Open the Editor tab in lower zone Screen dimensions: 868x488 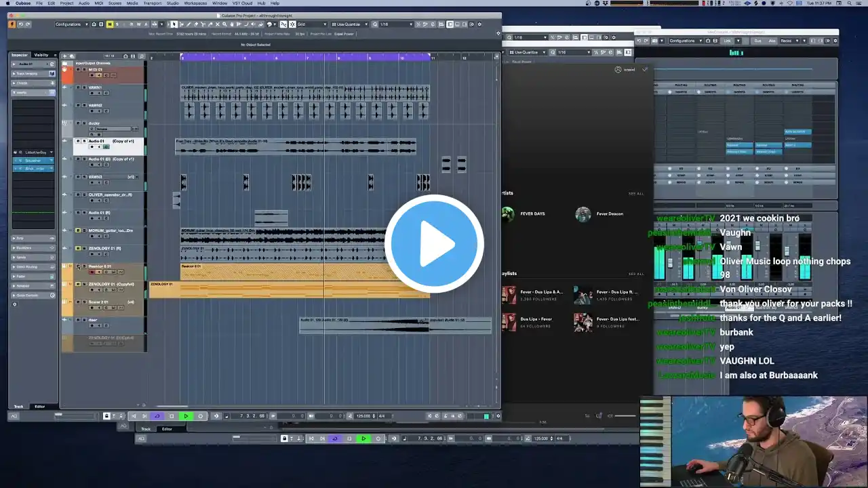click(x=40, y=407)
